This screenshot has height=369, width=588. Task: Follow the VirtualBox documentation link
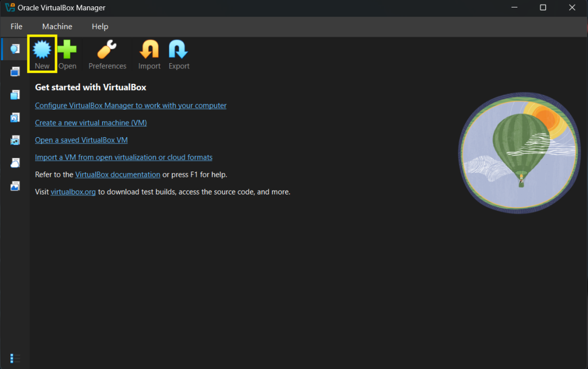coord(117,174)
